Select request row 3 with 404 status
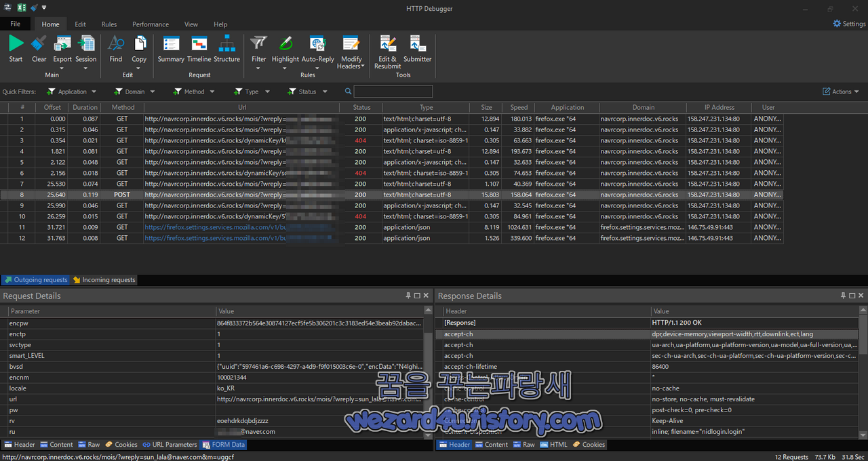This screenshot has width=868, height=461. coord(392,140)
